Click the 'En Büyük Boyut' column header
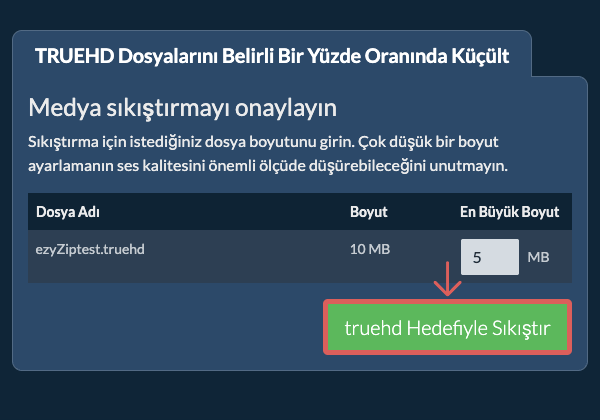600x420 pixels. click(x=509, y=212)
